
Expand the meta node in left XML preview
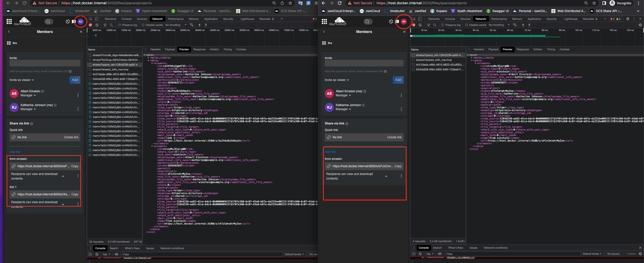(149, 58)
